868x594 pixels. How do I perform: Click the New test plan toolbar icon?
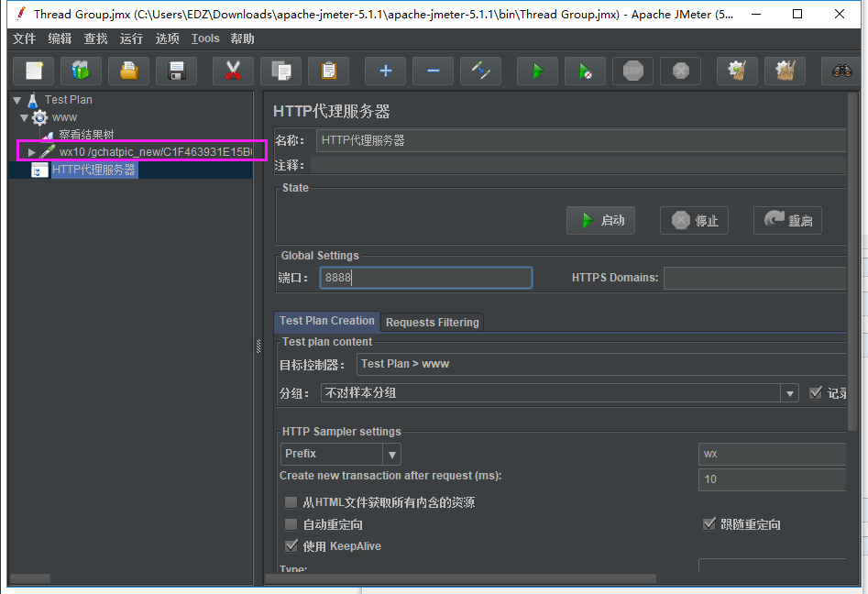coord(33,71)
